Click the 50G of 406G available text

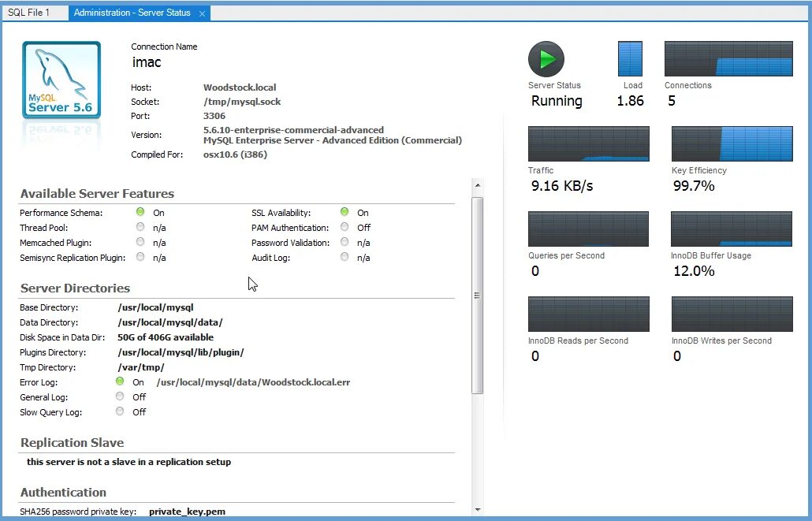click(166, 337)
